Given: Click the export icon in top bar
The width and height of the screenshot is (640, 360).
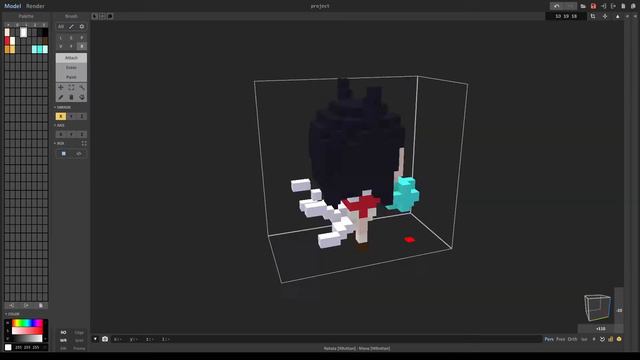Looking at the screenshot, I should click(x=613, y=6).
